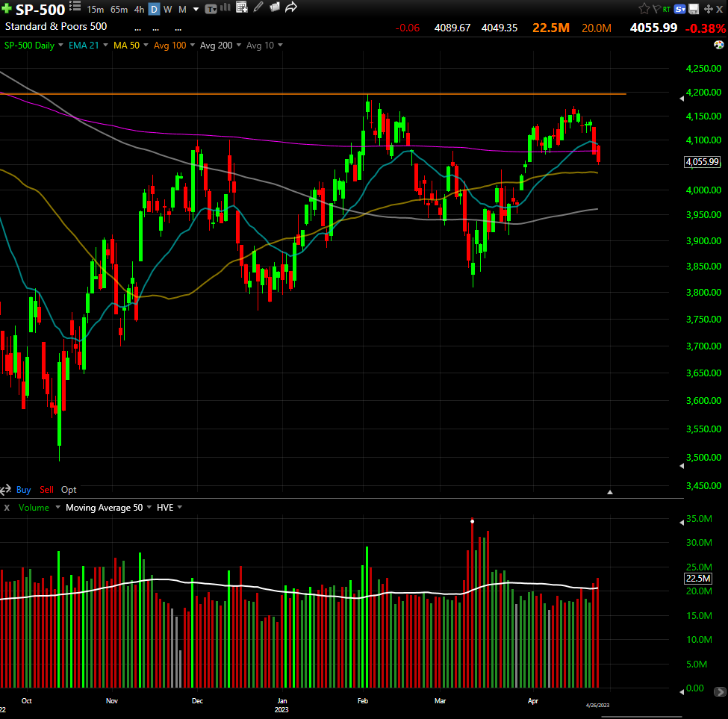
Task: Click the date marker triangle above 4/26/2023
Action: tap(610, 492)
